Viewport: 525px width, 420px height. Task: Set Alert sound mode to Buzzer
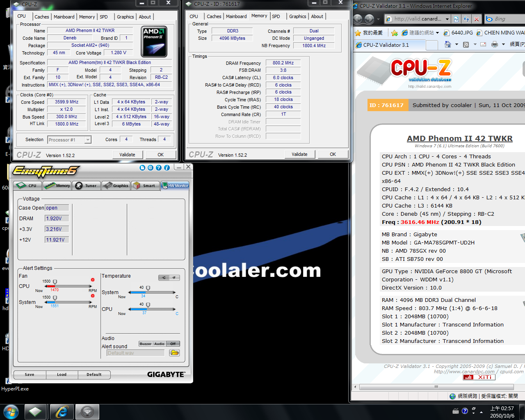145,344
